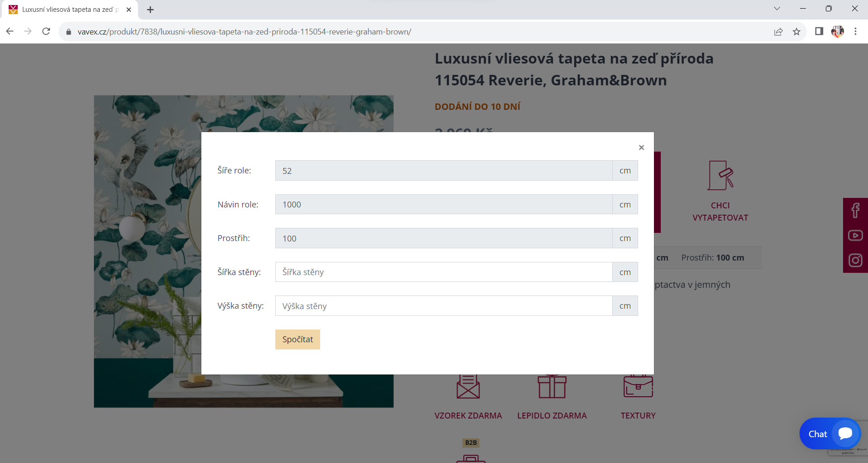Expand the tab search dropdown arrow
Screen dimensions: 868x463
[x=777, y=9]
